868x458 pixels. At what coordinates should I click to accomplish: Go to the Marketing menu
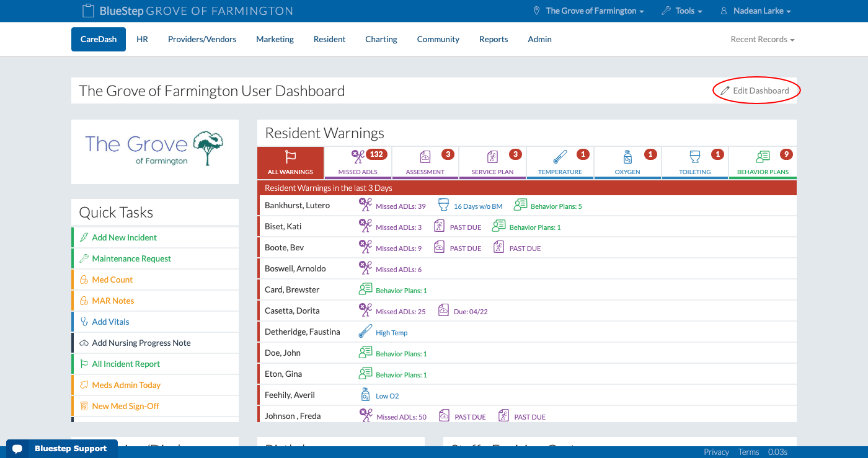pos(275,39)
